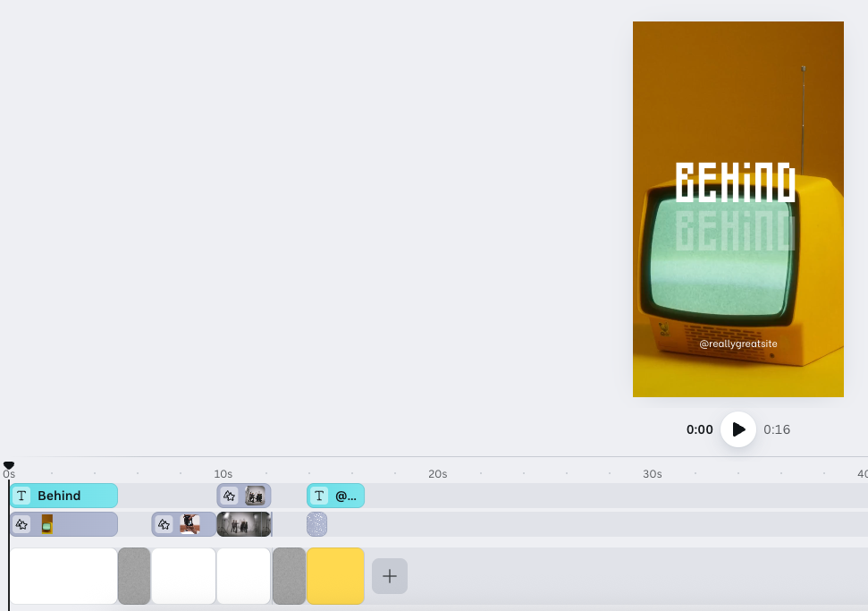Click the gray transition thumbnail after the first scene

(134, 575)
